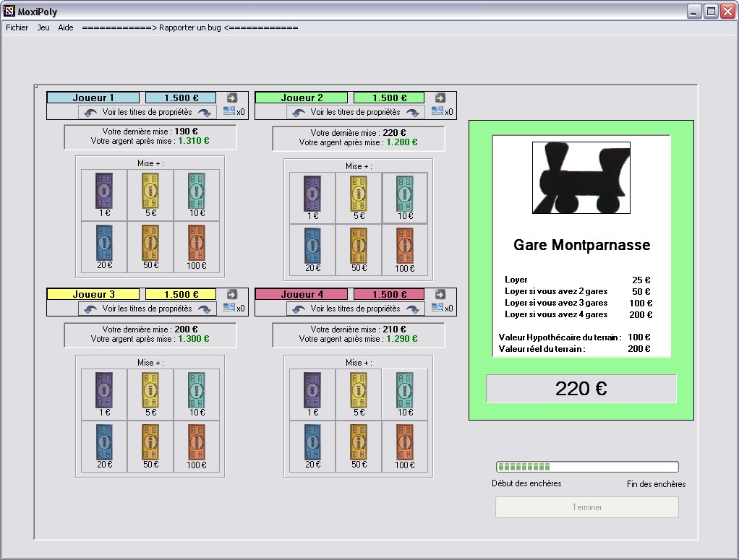Viewport: 739px width, 560px height.
Task: Add 50 € bill to Joueur 4 bid
Action: pyautogui.click(x=359, y=446)
